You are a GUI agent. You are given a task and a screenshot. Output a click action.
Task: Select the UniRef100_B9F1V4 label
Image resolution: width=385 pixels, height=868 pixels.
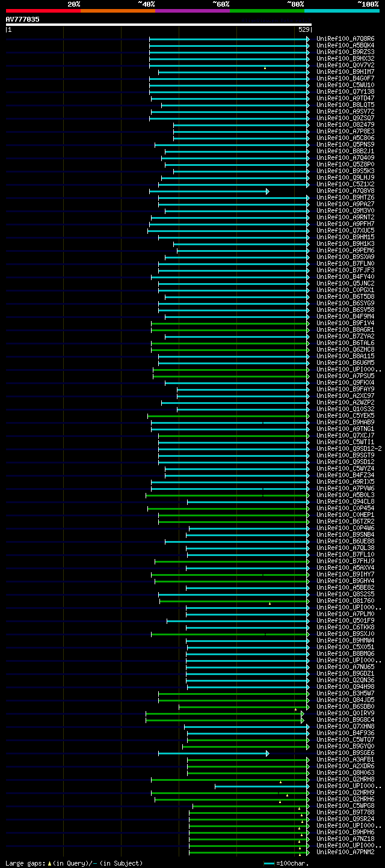(345, 323)
